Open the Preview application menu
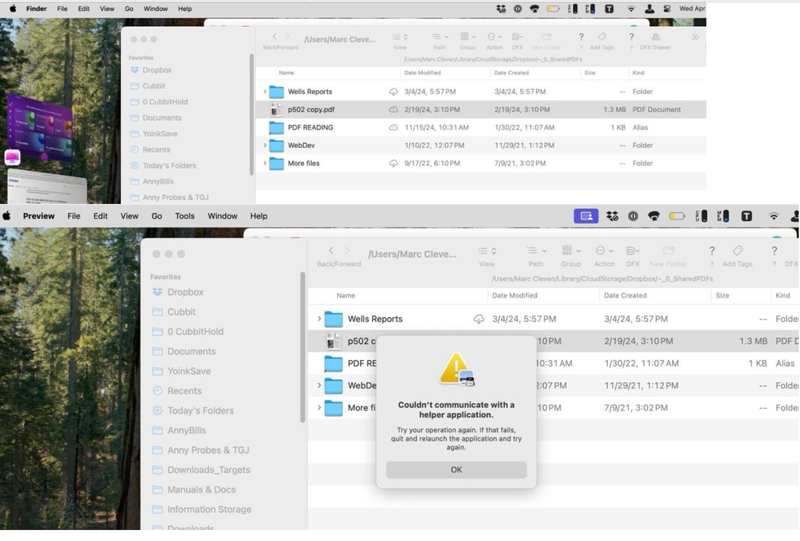Image resolution: width=800 pixels, height=541 pixels. [x=39, y=216]
